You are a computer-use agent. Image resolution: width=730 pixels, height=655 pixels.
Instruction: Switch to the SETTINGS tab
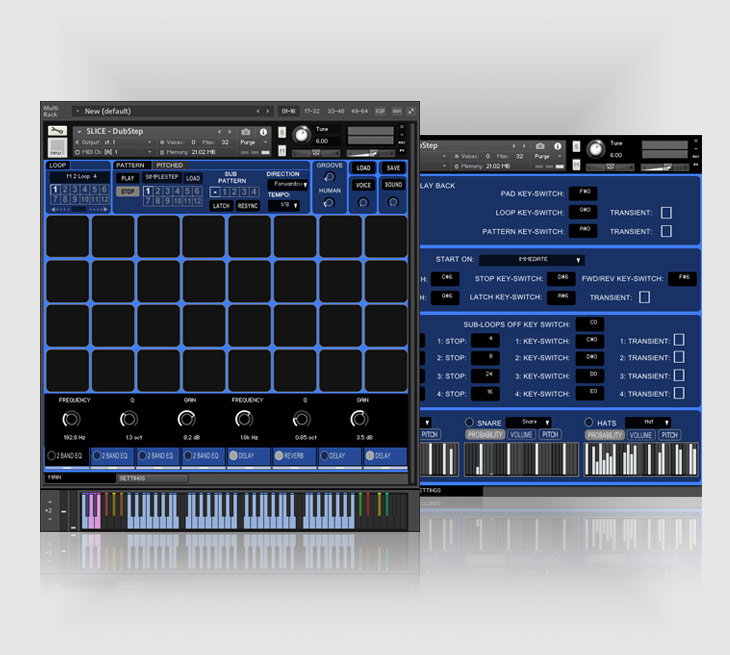pyautogui.click(x=133, y=478)
